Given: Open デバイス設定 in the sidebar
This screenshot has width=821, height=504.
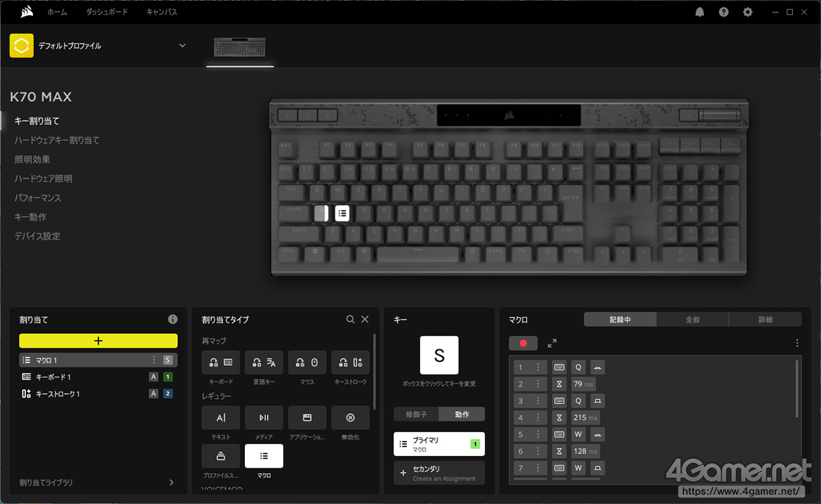Looking at the screenshot, I should pos(37,236).
